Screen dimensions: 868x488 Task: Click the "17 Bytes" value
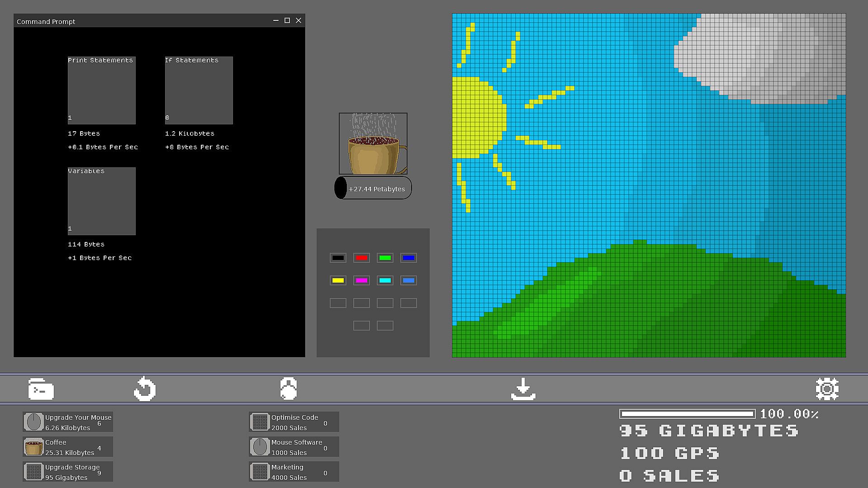click(84, 133)
